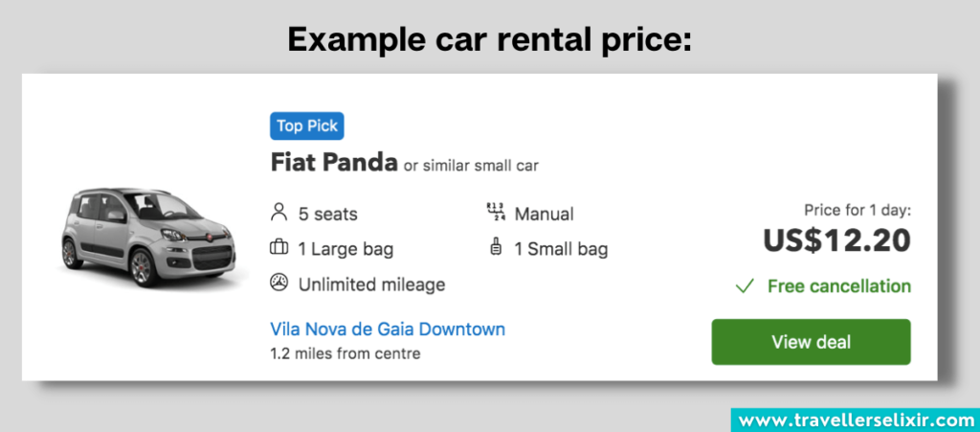The height and width of the screenshot is (432, 980).
Task: Click the person seats icon
Action: tap(279, 213)
